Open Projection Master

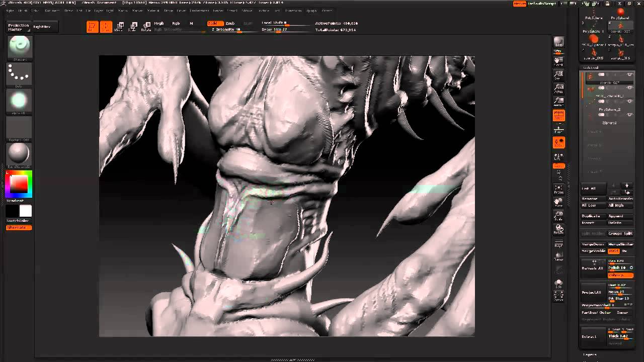[19, 27]
